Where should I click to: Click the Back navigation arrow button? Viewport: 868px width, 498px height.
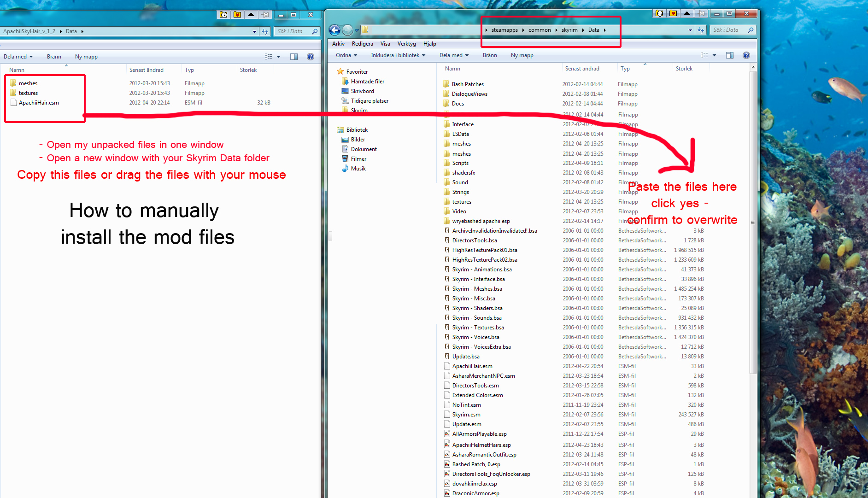pos(335,30)
